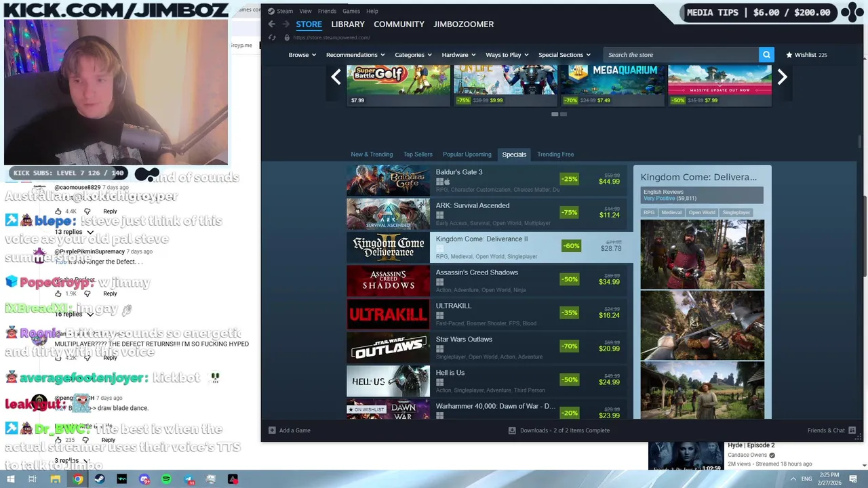
Task: Open ARK: Survival Ascended listing
Action: click(486, 213)
